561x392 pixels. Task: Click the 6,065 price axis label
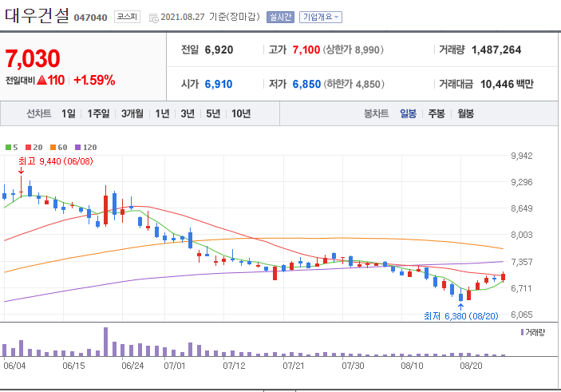522,315
